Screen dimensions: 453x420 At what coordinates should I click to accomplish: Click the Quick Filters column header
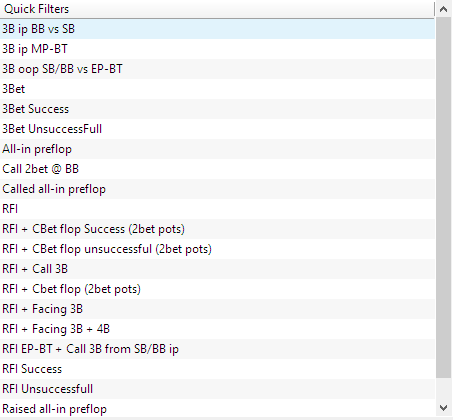(217, 9)
